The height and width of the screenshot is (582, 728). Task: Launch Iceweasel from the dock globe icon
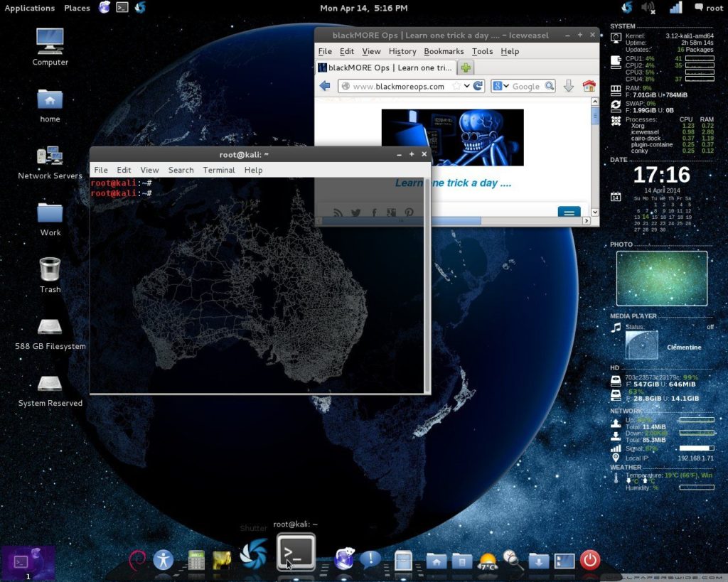coord(343,560)
